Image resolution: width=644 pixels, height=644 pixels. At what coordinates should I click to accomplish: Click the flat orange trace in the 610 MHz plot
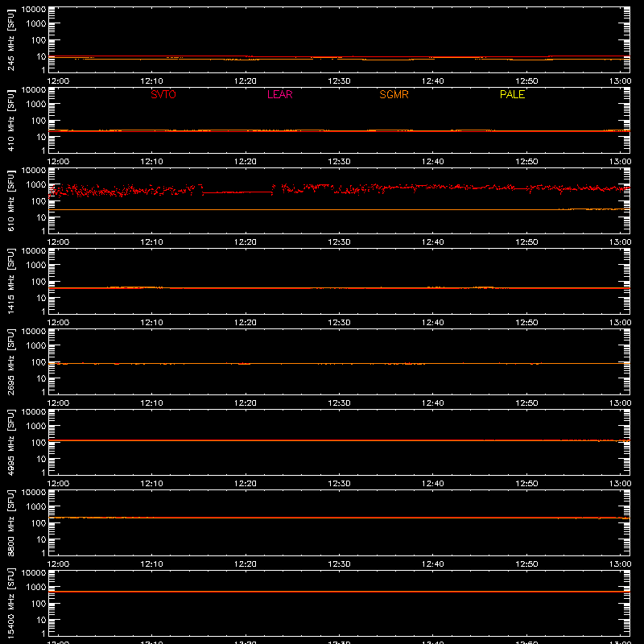(339, 209)
